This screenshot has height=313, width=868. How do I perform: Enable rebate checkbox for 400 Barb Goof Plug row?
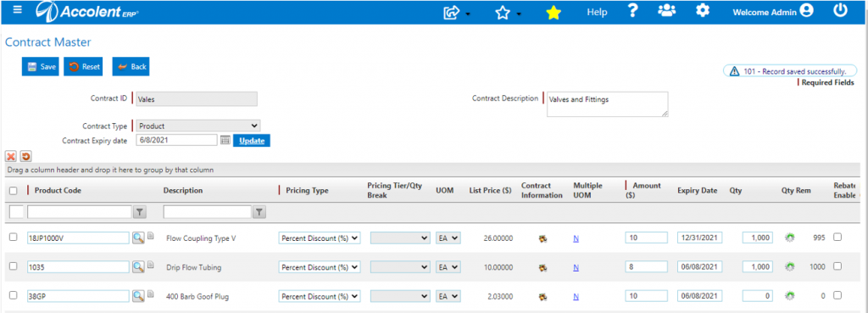837,295
